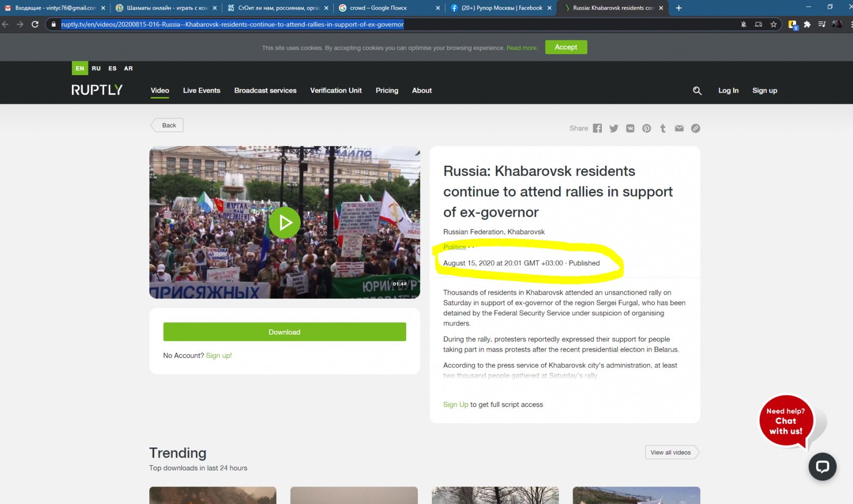Screen dimensions: 853x504
Task: Play the Khabarovsk rally video
Action: tap(285, 223)
